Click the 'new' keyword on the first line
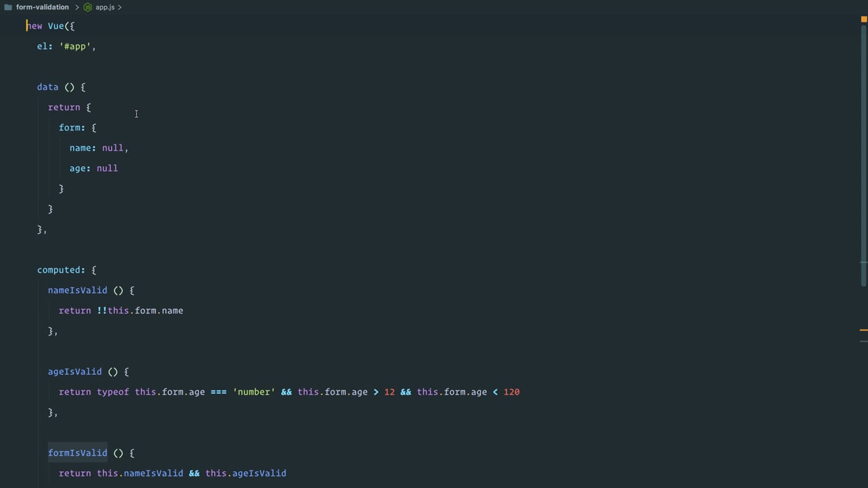868x488 pixels. (34, 26)
